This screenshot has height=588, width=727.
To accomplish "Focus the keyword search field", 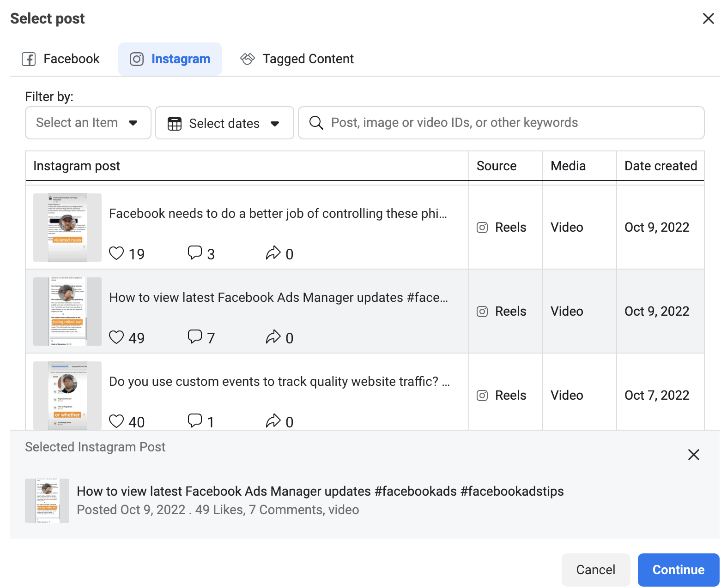I will pos(501,123).
